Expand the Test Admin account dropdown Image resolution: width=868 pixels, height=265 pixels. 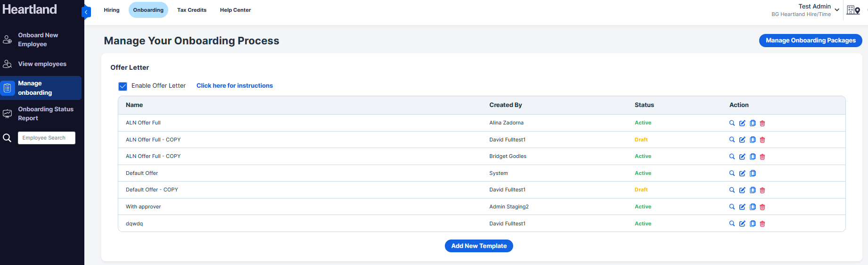[x=837, y=10]
